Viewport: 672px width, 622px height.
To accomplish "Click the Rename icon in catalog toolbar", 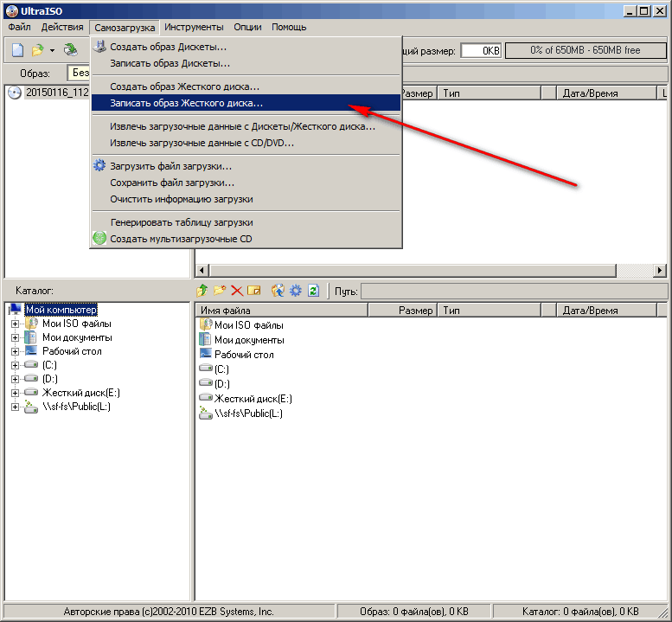I will coord(254,291).
